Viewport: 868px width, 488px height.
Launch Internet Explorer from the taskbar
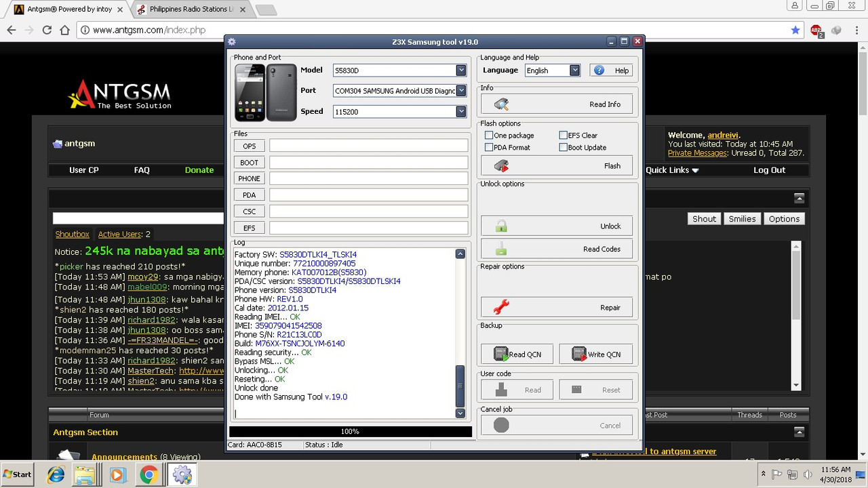pyautogui.click(x=55, y=474)
